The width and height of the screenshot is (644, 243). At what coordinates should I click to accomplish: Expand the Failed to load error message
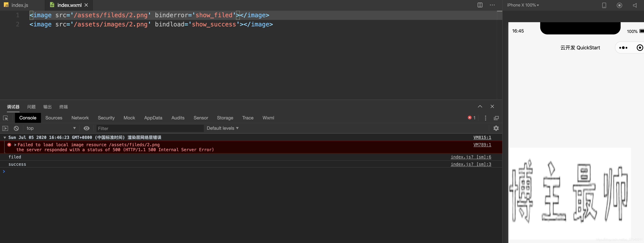(16, 145)
